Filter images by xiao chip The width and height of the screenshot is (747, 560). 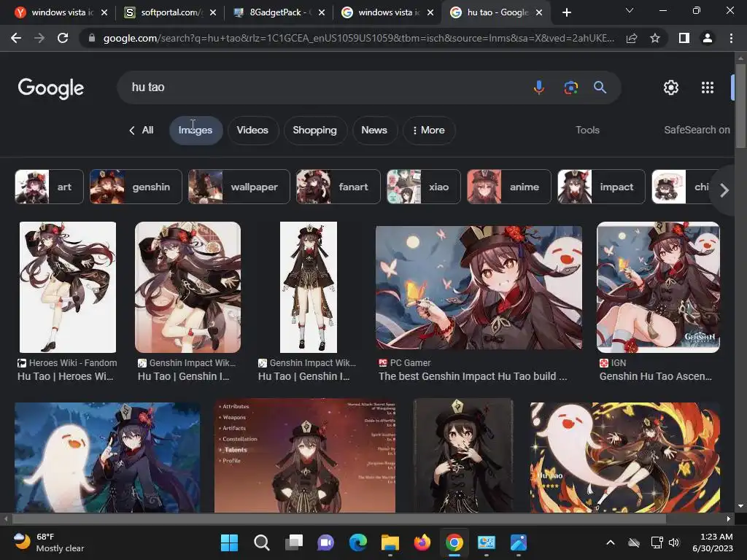[x=424, y=187]
